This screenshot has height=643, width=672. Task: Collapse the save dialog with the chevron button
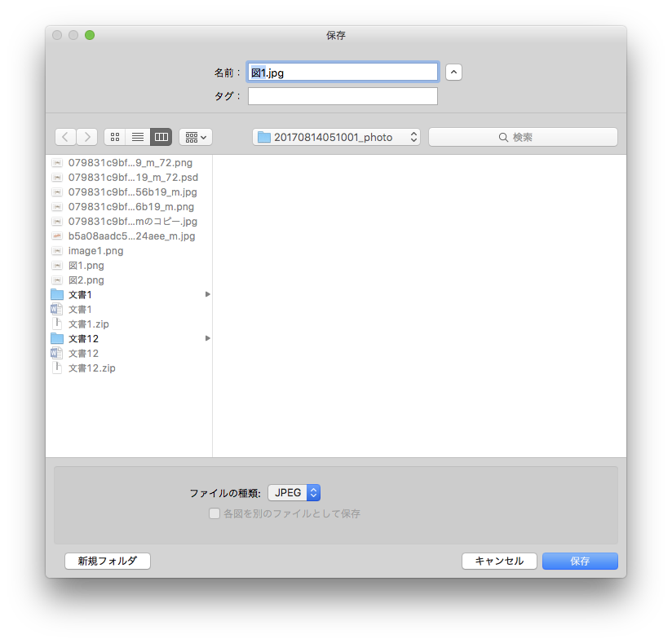pyautogui.click(x=454, y=73)
